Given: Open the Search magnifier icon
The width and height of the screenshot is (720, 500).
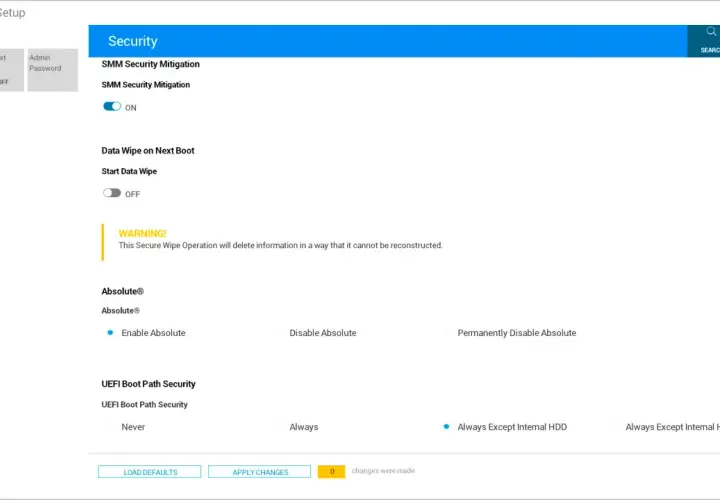Looking at the screenshot, I should (x=711, y=32).
